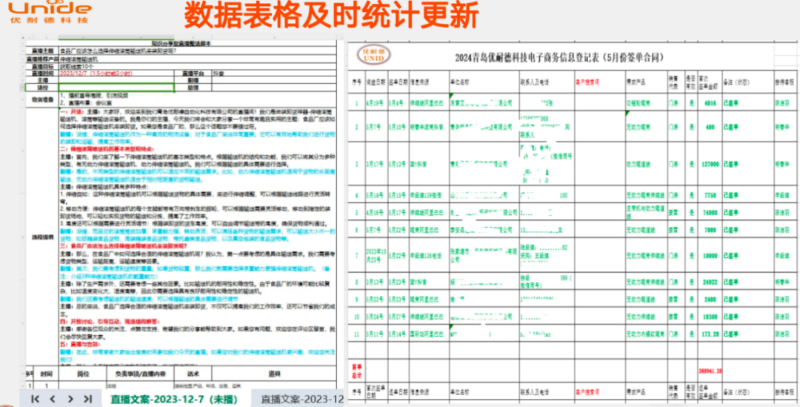Click the green-outlined selected cell in left sheet
The image size is (800, 407).
point(116,88)
